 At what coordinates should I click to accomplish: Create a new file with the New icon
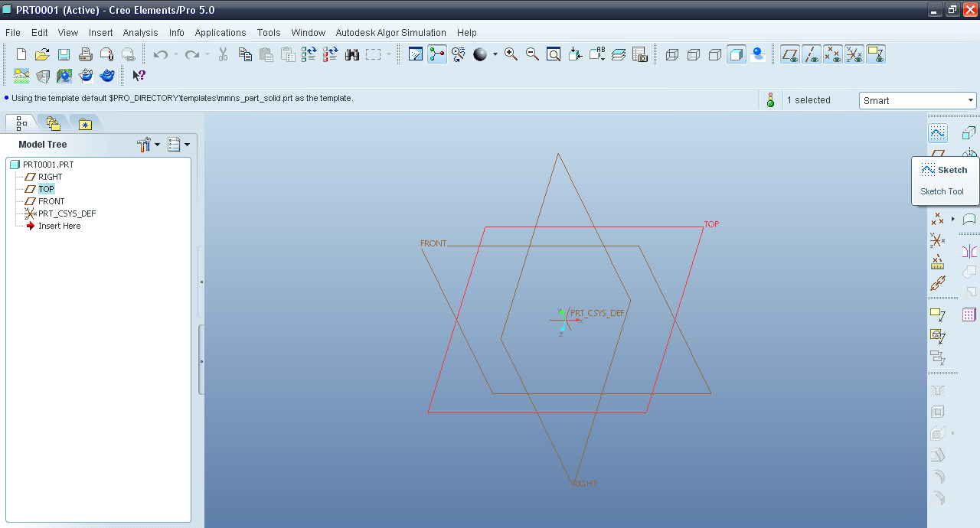click(x=21, y=54)
